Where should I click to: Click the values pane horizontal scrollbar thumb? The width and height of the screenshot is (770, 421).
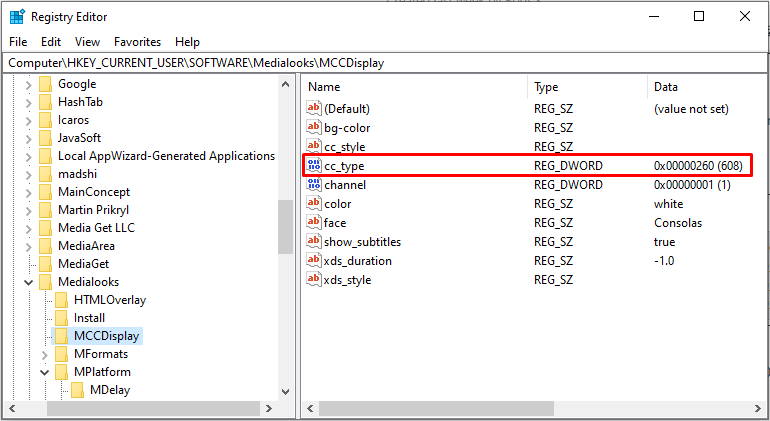436,408
